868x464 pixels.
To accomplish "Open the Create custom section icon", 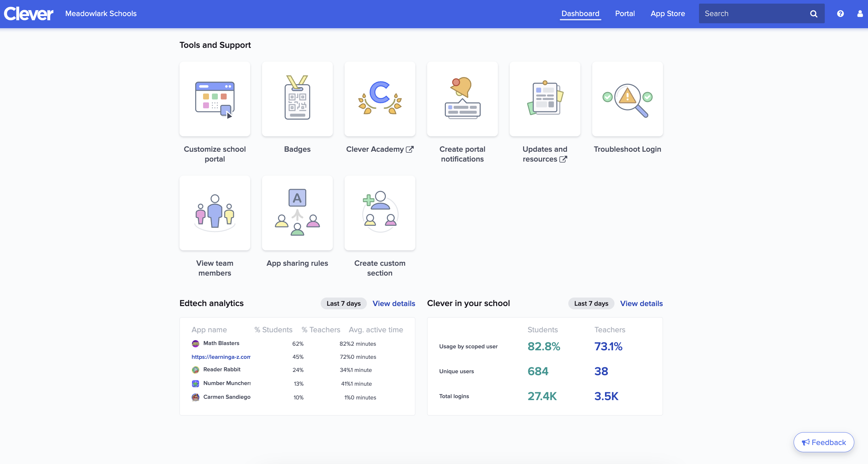I will coord(379,213).
